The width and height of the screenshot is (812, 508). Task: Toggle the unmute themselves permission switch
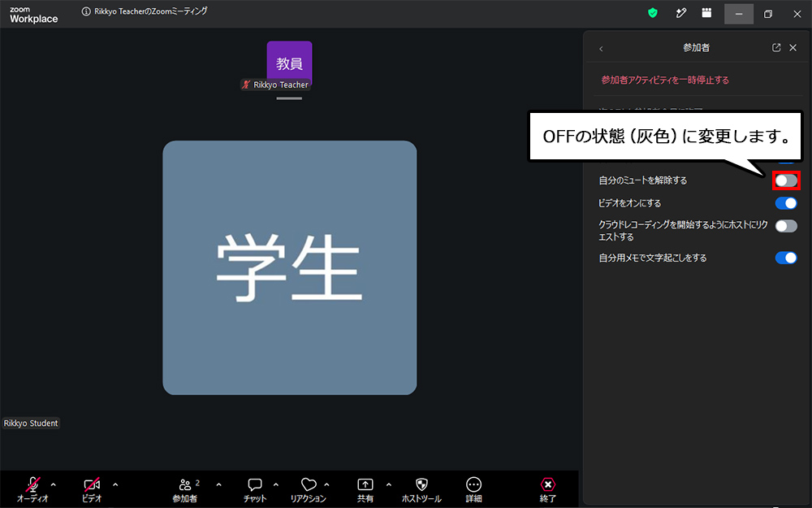pyautogui.click(x=786, y=180)
